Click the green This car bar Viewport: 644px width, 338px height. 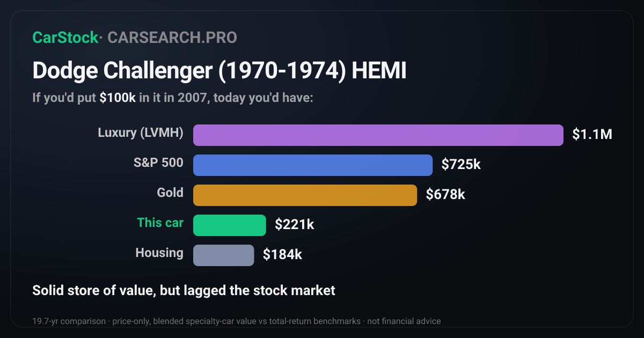click(x=230, y=225)
